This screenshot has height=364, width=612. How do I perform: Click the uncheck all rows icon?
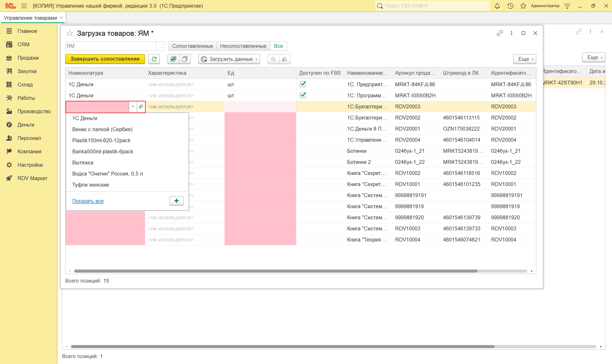[185, 59]
